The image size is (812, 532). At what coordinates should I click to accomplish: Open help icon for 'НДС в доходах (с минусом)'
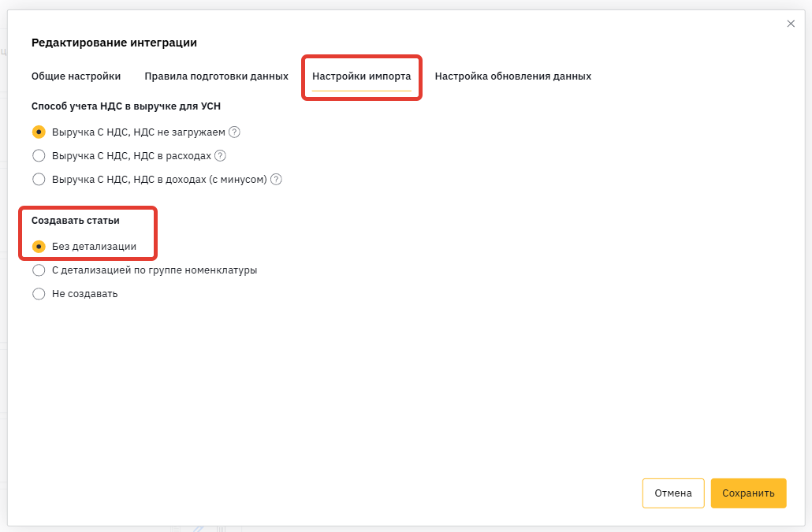coord(276,180)
